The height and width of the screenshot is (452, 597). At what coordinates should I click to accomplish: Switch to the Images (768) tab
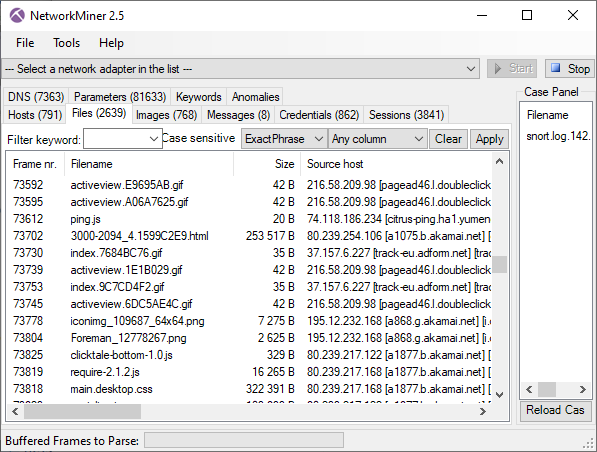click(x=166, y=115)
